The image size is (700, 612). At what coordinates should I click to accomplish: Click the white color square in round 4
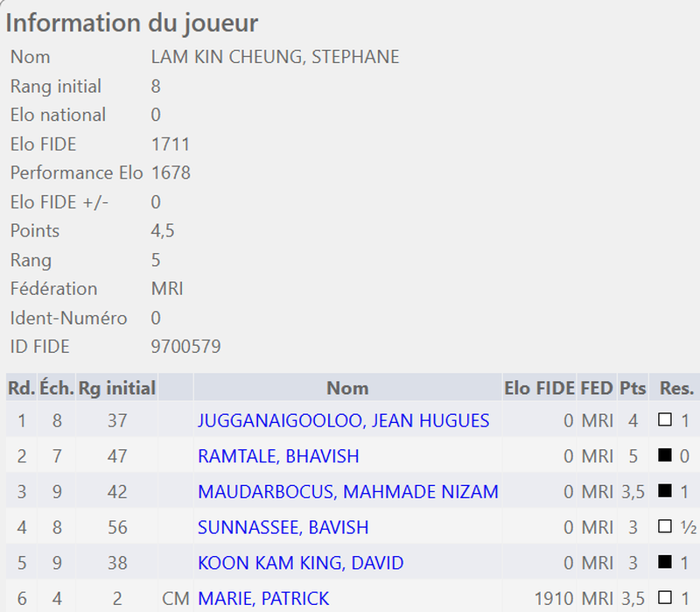[665, 527]
